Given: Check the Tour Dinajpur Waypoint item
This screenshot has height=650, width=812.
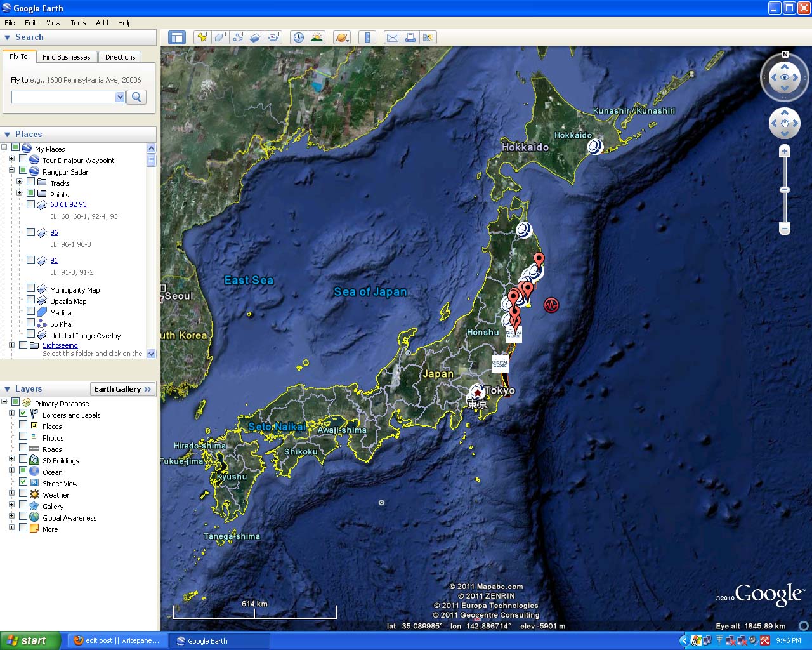Looking at the screenshot, I should click(x=23, y=159).
